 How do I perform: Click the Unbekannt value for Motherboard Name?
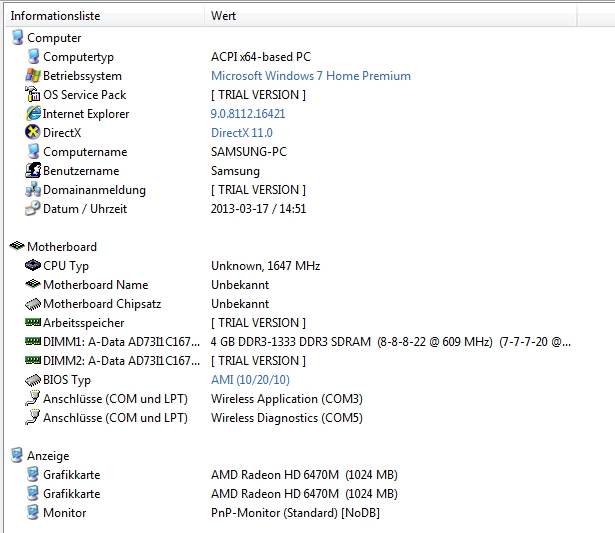(240, 285)
